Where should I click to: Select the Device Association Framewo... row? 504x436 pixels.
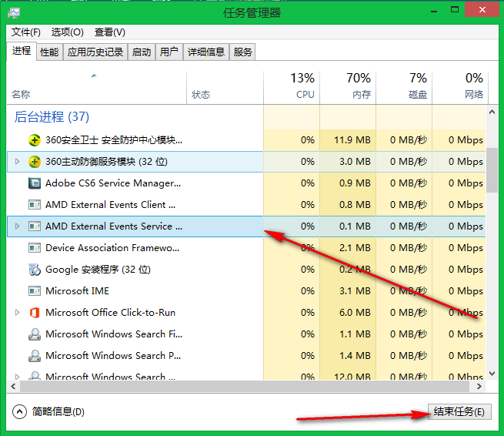(x=246, y=248)
